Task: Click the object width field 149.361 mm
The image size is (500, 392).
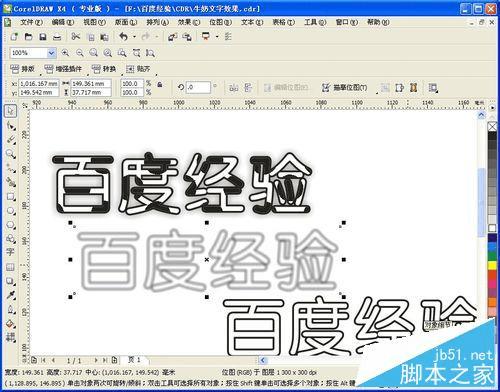Action: coord(91,83)
